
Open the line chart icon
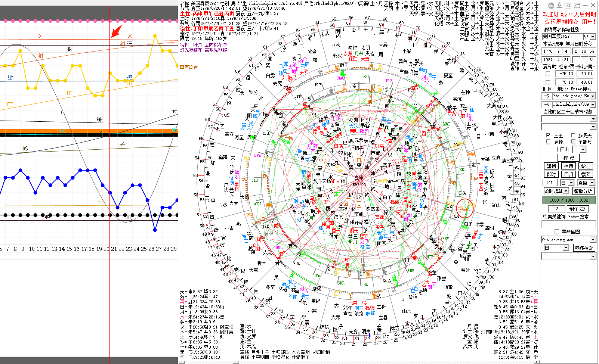tap(577, 5)
